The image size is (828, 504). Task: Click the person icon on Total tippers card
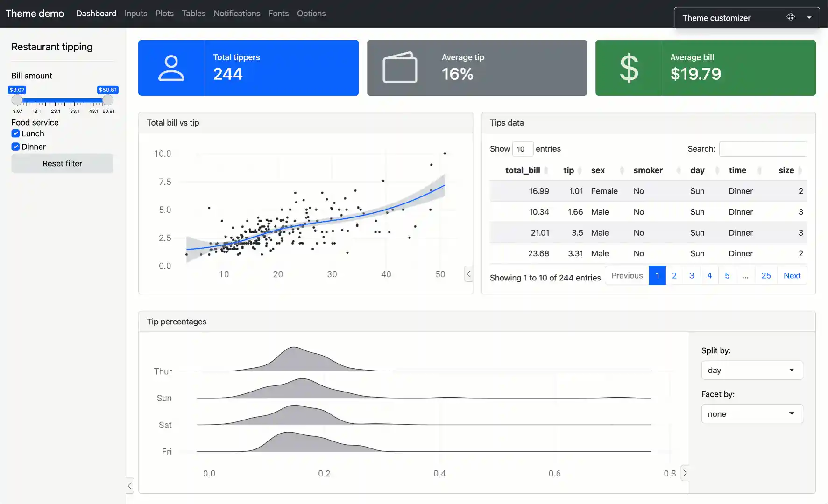point(171,68)
